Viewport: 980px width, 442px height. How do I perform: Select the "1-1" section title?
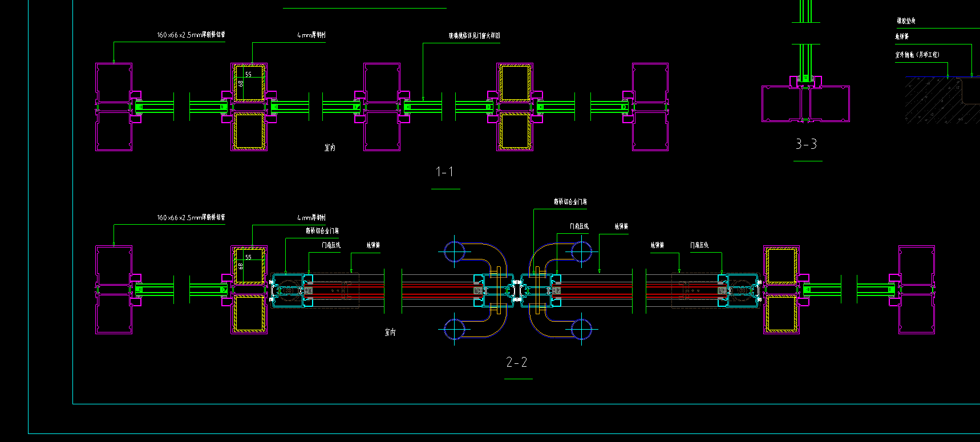[x=444, y=172]
